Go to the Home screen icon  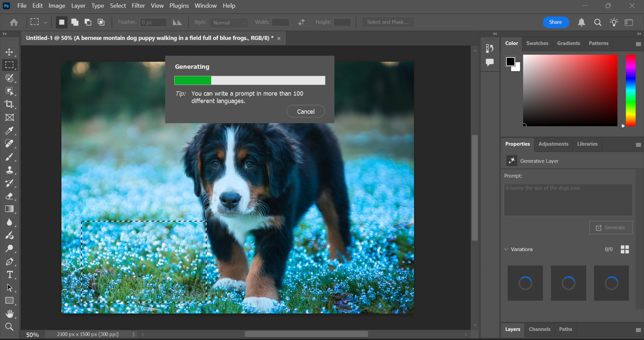(14, 22)
